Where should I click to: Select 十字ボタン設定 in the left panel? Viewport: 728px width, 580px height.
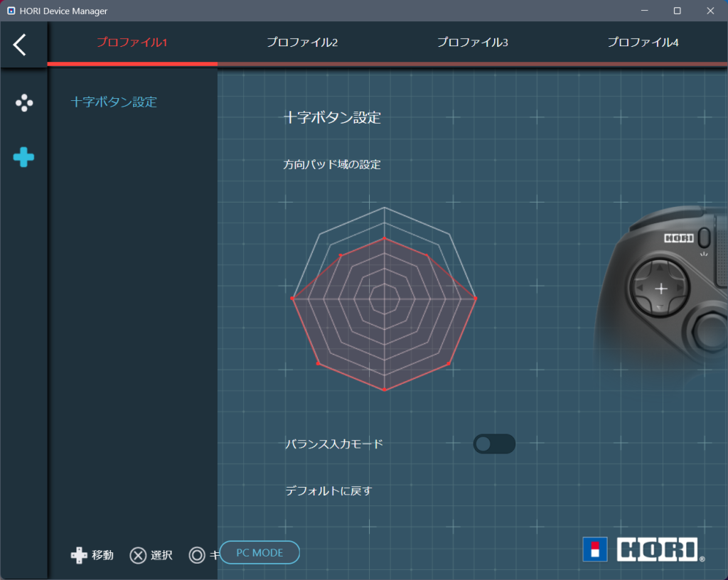click(x=114, y=102)
